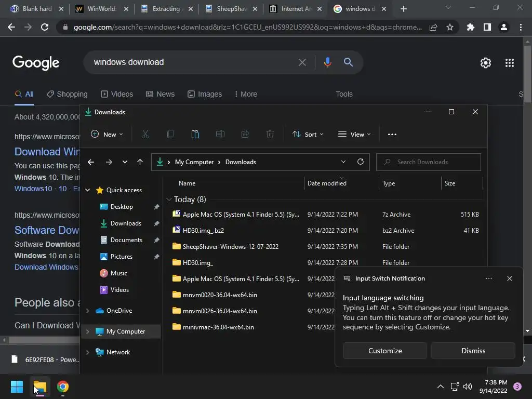Open the volume control in system tray
The image size is (532, 399).
click(x=468, y=387)
